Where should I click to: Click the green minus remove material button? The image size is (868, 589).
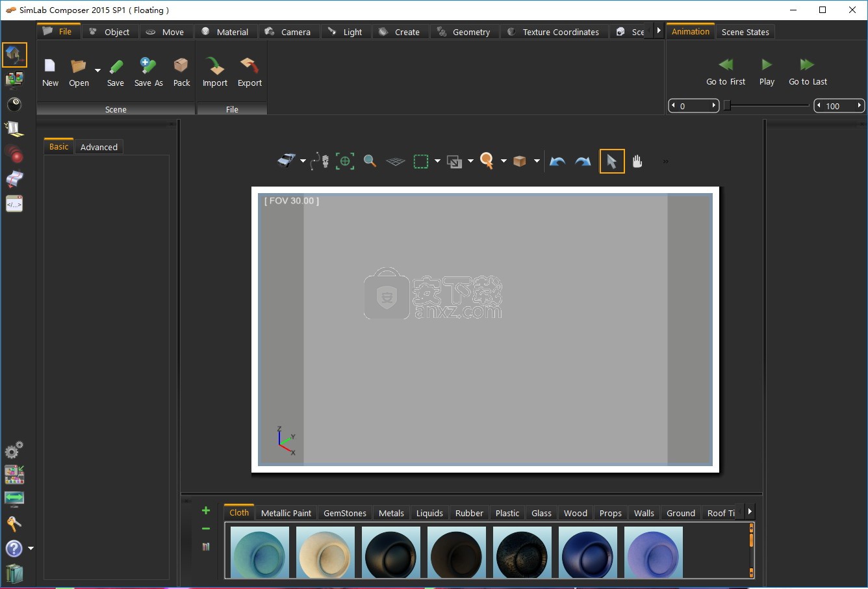[x=206, y=529]
